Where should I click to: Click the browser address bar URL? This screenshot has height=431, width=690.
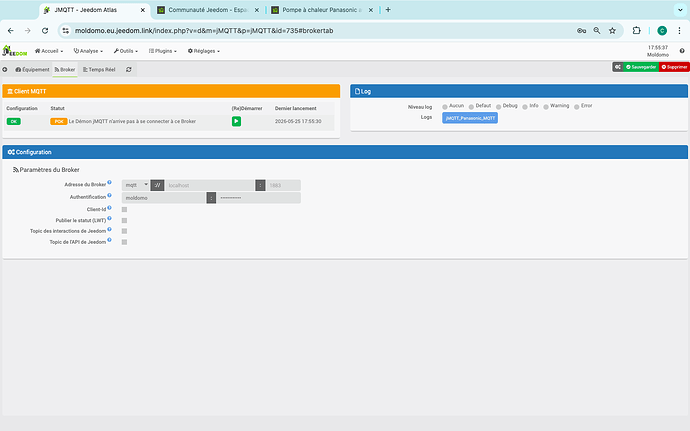tap(204, 31)
